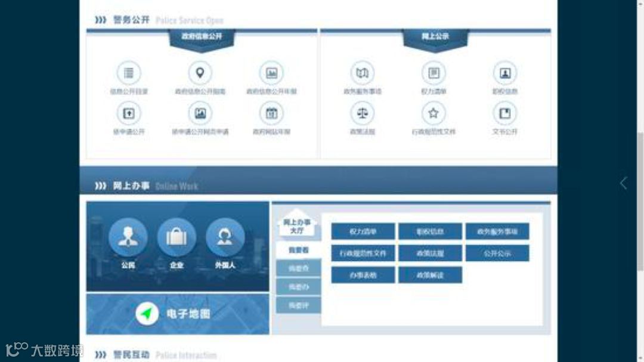Open the 政府信息公开指南 location pin icon
Image resolution: width=644 pixels, height=362 pixels.
click(200, 73)
